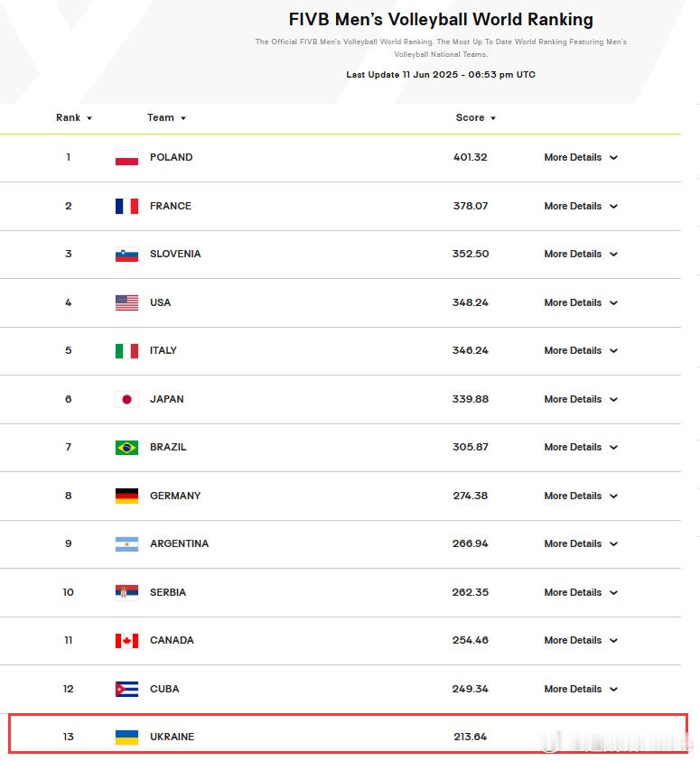Click the Cuba flag icon
700x761 pixels.
tap(126, 689)
